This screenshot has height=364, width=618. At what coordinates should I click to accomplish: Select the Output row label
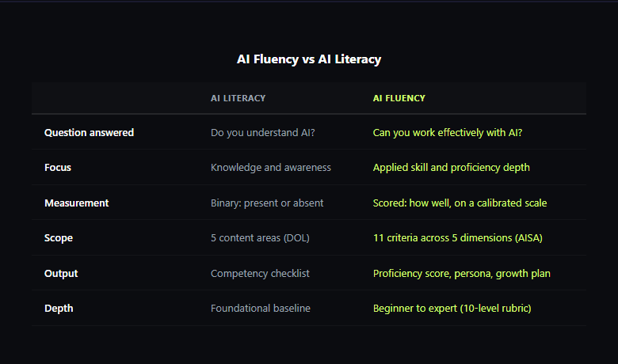[x=61, y=274]
